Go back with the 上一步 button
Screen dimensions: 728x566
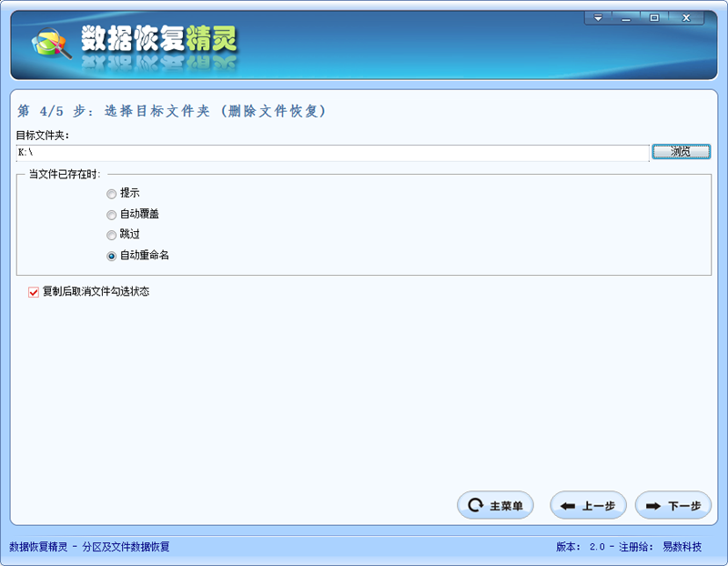click(588, 505)
